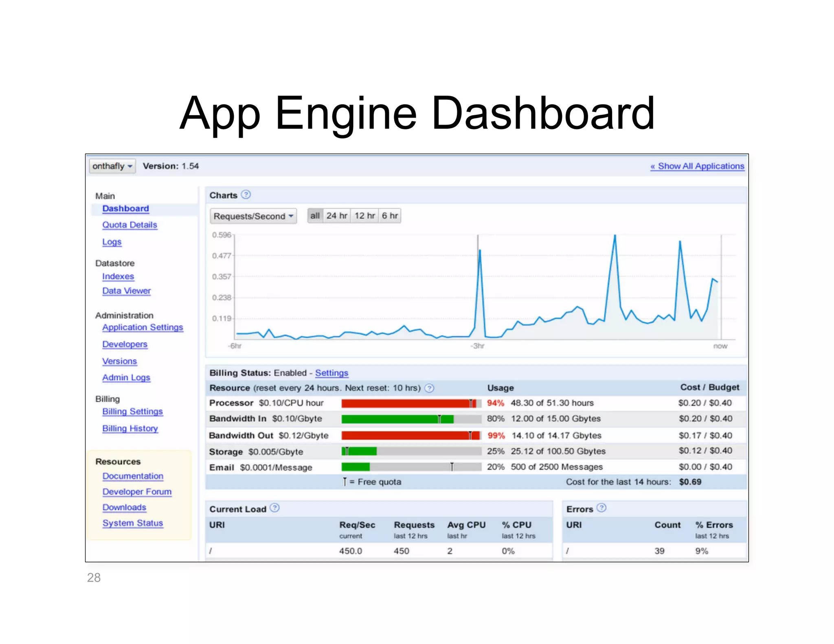The width and height of the screenshot is (834, 644).
Task: Open the Developer Forum link
Action: (137, 492)
